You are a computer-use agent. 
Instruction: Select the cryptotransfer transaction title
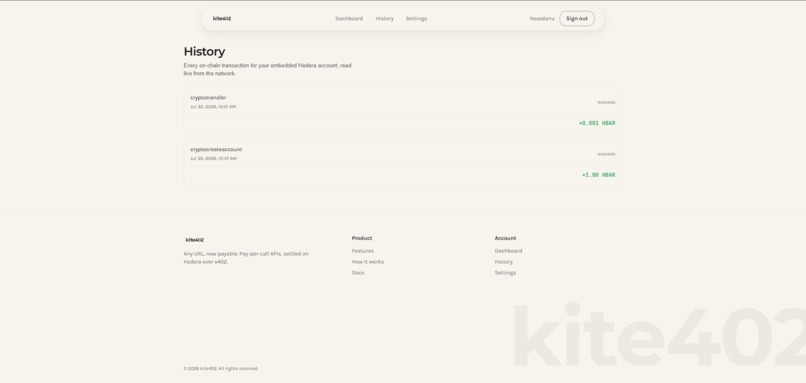click(x=208, y=98)
